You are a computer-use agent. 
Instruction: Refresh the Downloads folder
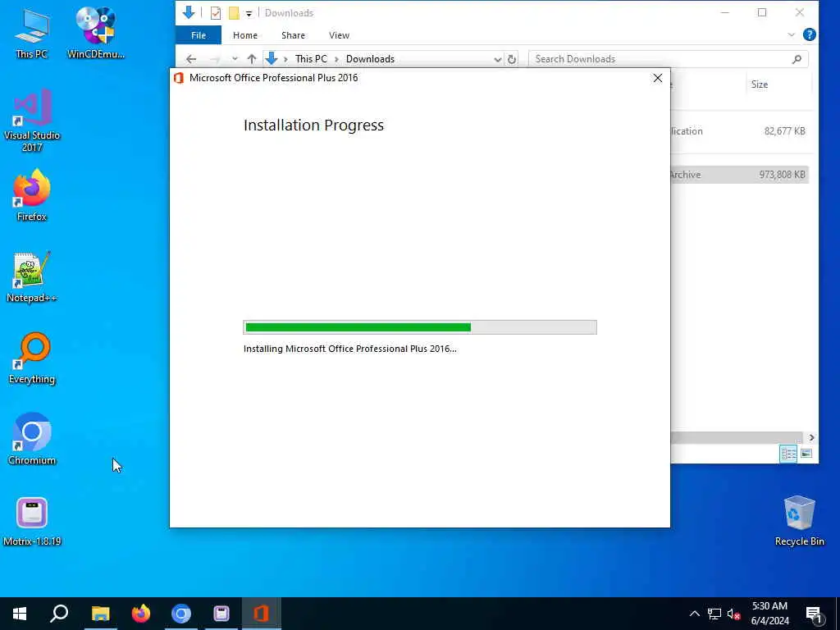click(512, 59)
